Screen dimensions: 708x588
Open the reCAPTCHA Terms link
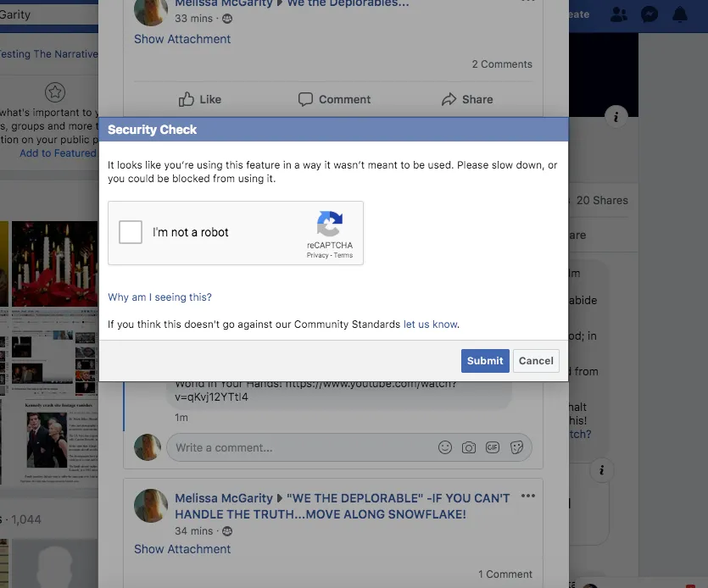tap(343, 255)
